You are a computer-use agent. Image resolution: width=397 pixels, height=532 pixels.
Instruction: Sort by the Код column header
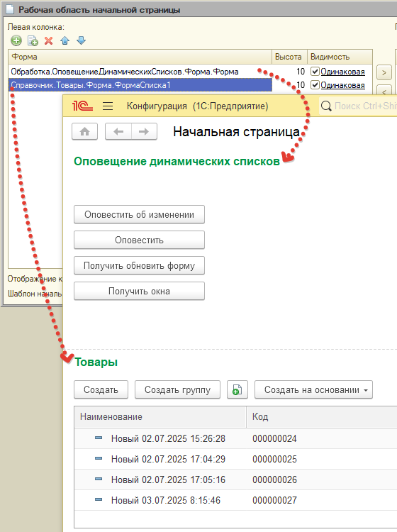pos(322,416)
